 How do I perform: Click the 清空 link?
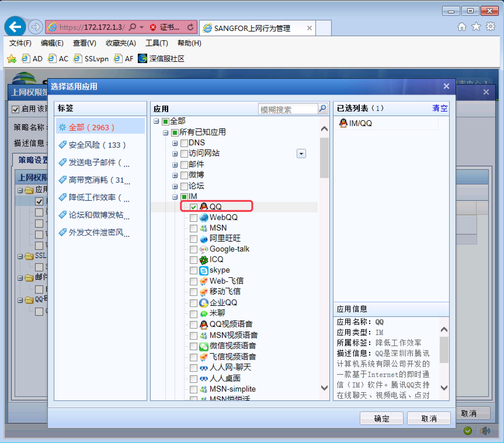pos(440,108)
